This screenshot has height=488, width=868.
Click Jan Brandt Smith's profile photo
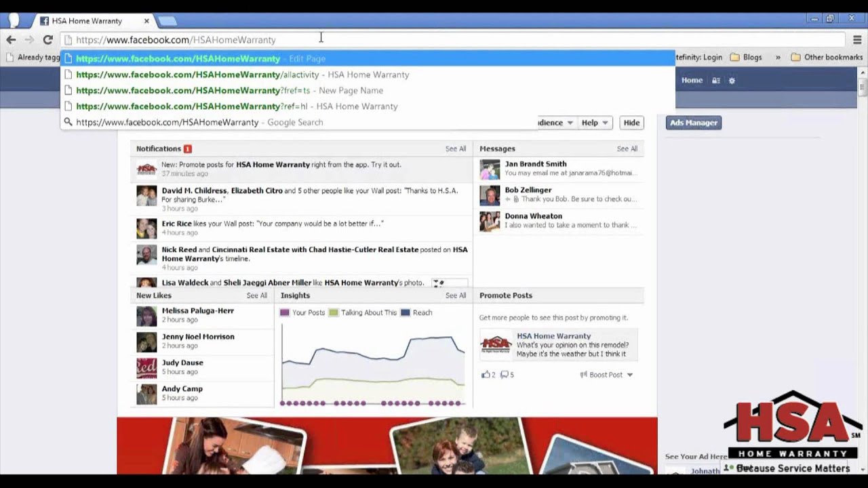pyautogui.click(x=490, y=169)
